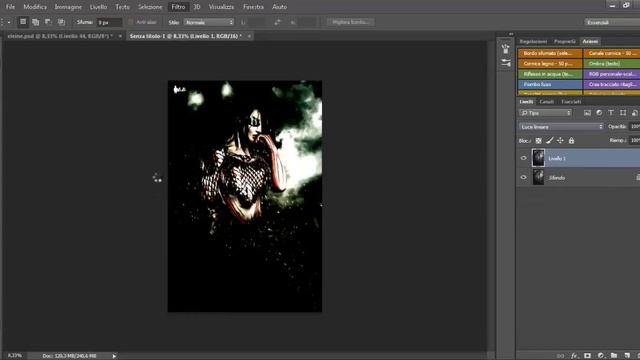Click the Sfuma pixel input field
640x360 pixels.
pyautogui.click(x=109, y=22)
